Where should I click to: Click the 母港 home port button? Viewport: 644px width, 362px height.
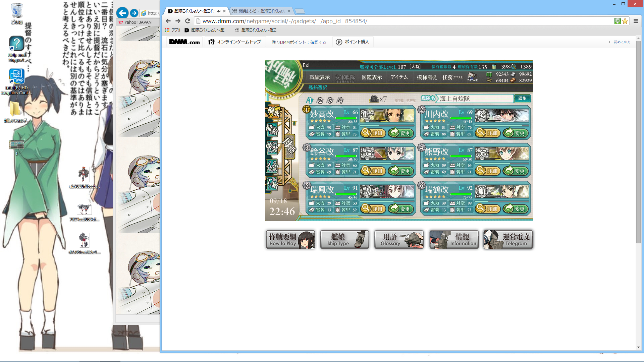click(x=289, y=146)
